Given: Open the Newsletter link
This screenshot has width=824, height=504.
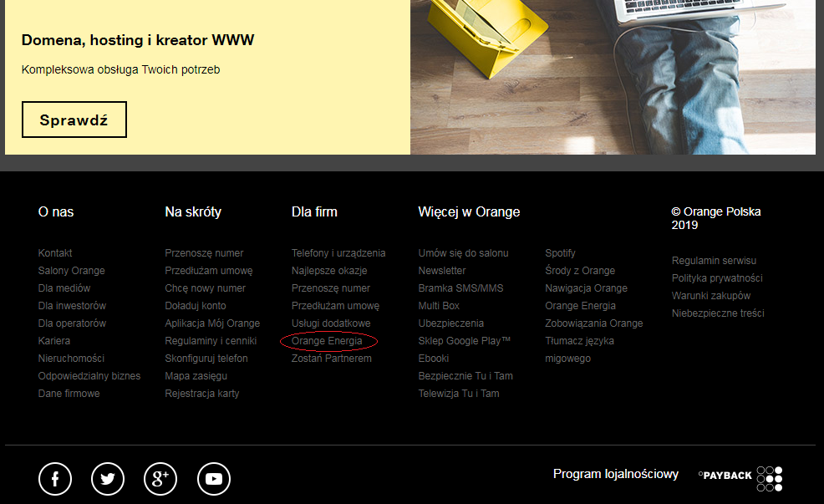Looking at the screenshot, I should (442, 270).
